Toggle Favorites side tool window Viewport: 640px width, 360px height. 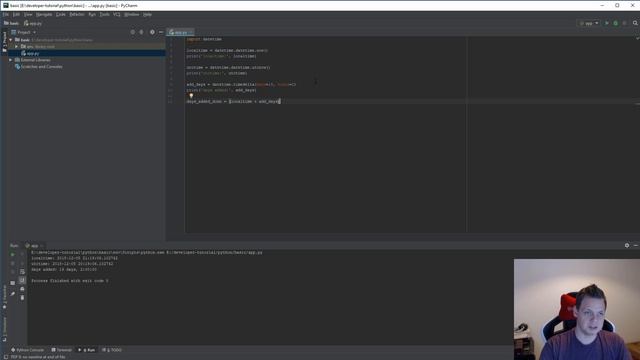point(4,296)
